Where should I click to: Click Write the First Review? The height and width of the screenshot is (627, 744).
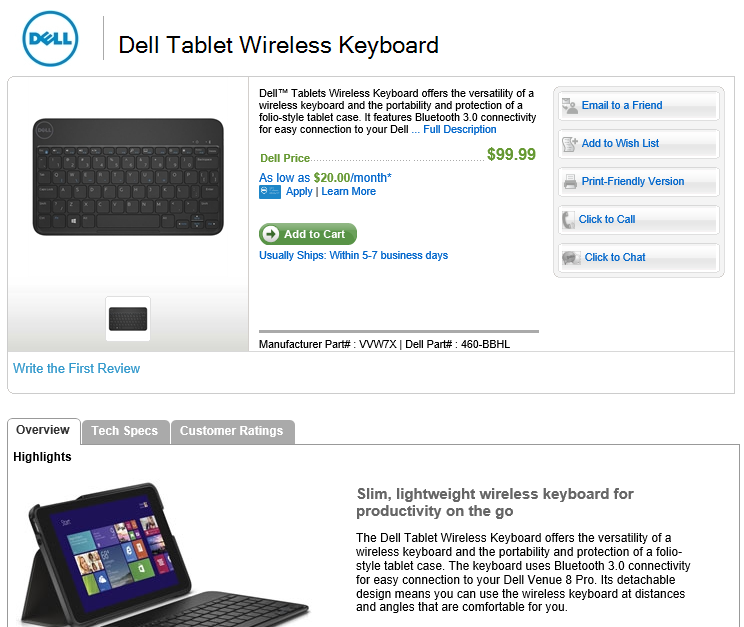(76, 368)
